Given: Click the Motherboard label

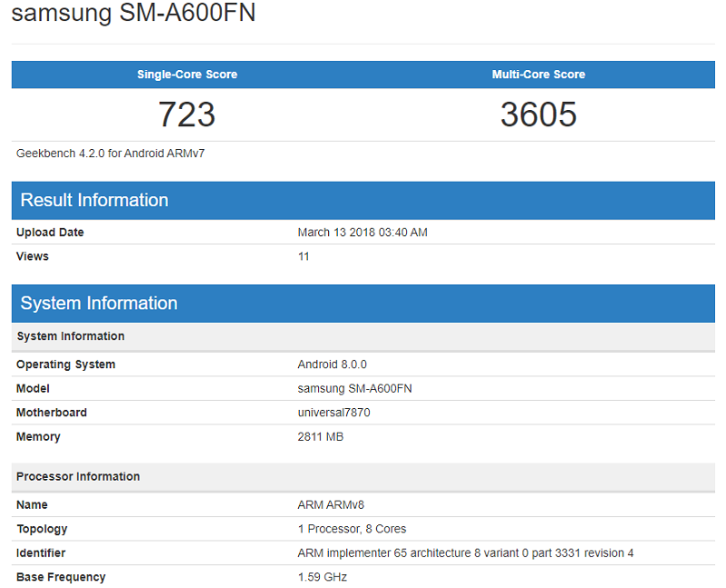Looking at the screenshot, I should click(52, 413).
